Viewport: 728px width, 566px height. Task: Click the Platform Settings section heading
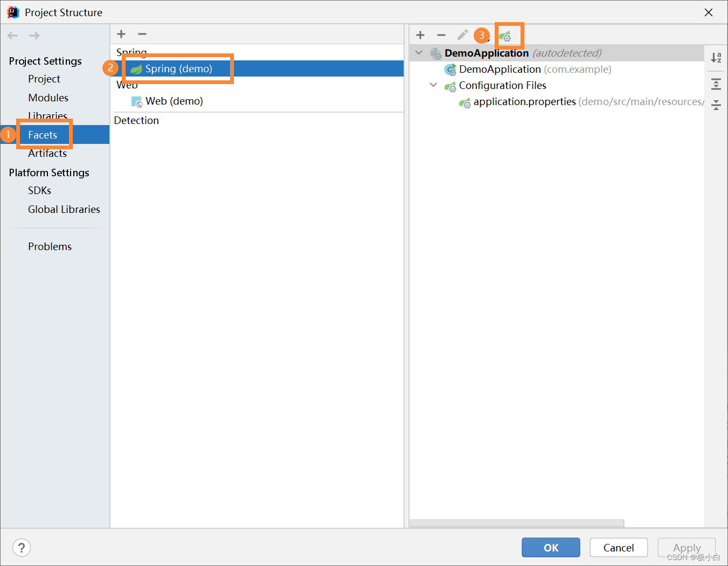tap(49, 172)
